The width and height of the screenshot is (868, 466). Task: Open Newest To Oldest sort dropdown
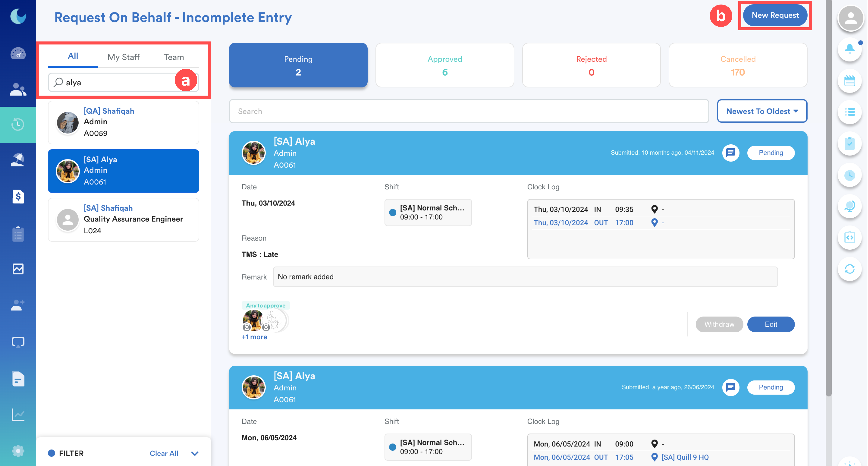762,111
